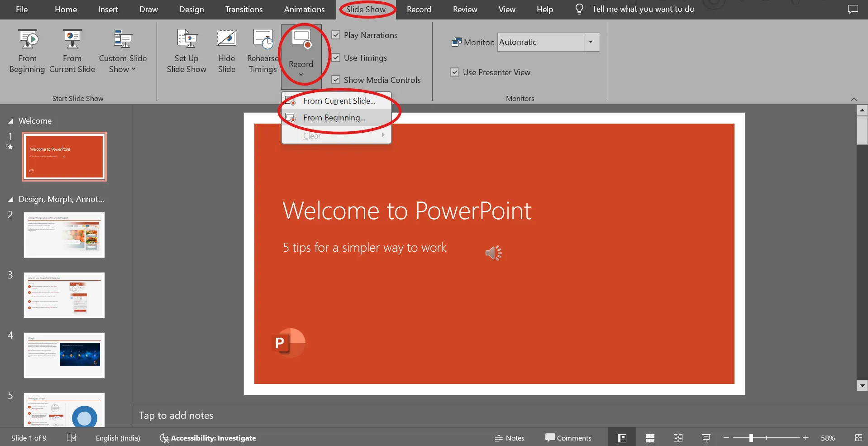The width and height of the screenshot is (868, 446).
Task: Open the File tab
Action: [x=22, y=9]
